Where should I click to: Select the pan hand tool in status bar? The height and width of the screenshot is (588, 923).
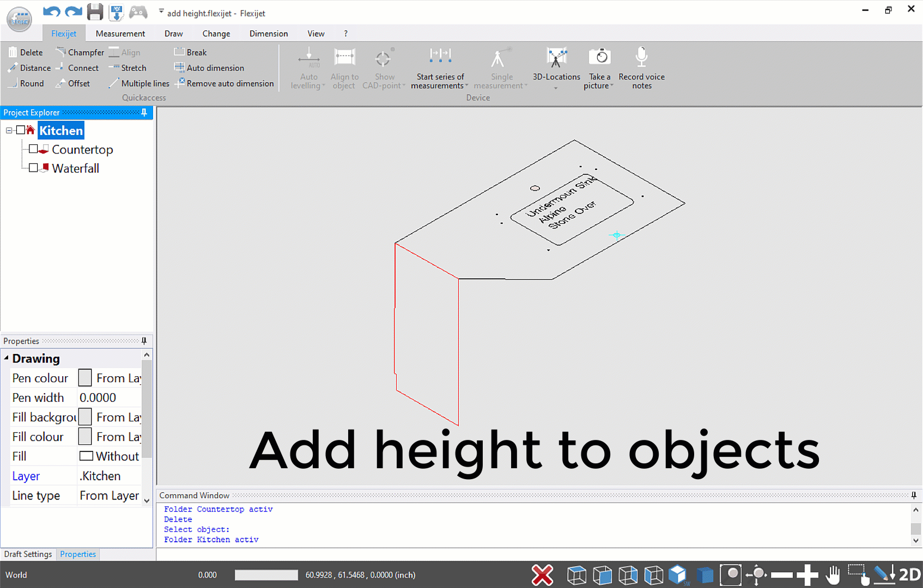click(x=834, y=574)
